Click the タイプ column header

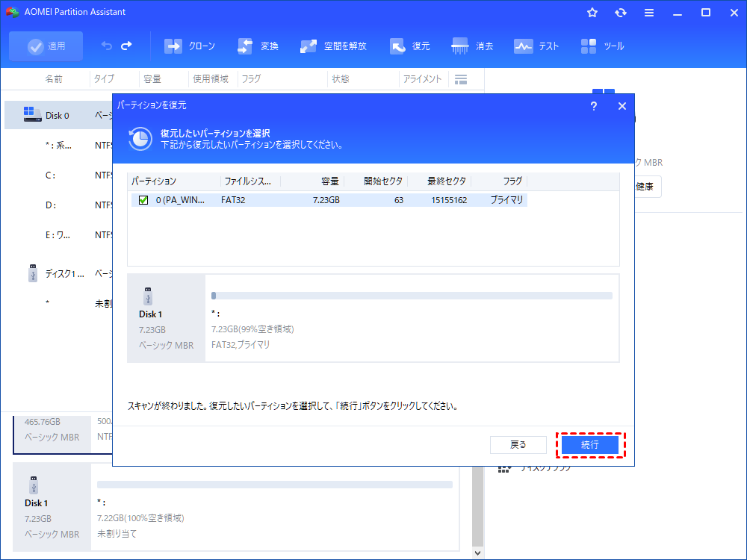(x=104, y=79)
